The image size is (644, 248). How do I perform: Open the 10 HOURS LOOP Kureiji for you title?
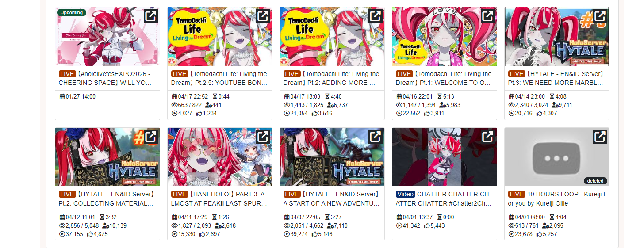tap(556, 198)
